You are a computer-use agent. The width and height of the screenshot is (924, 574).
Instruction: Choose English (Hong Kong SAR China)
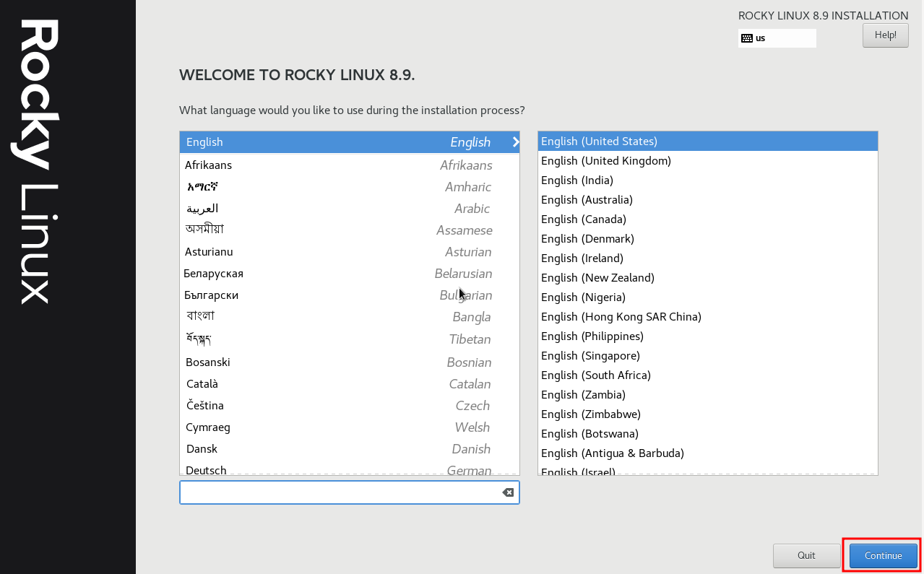(x=708, y=316)
